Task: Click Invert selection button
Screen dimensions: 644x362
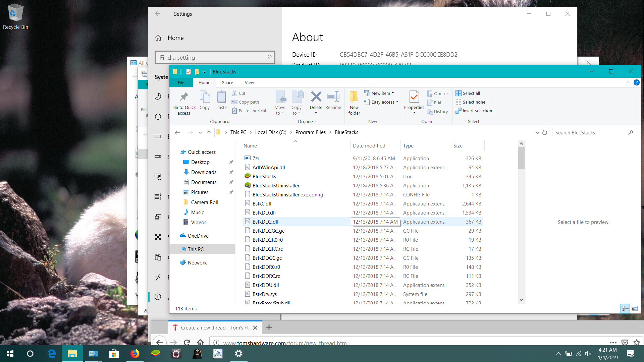Action: coord(477,111)
